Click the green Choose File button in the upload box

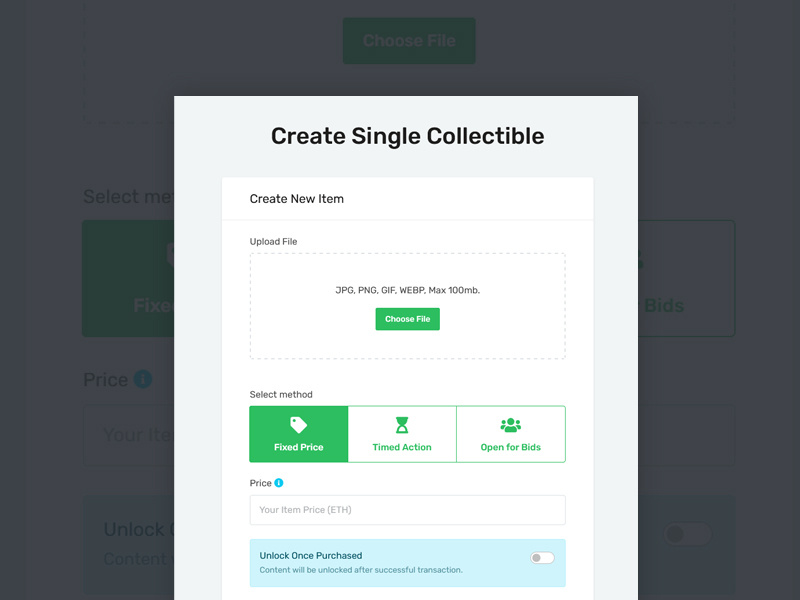(407, 319)
